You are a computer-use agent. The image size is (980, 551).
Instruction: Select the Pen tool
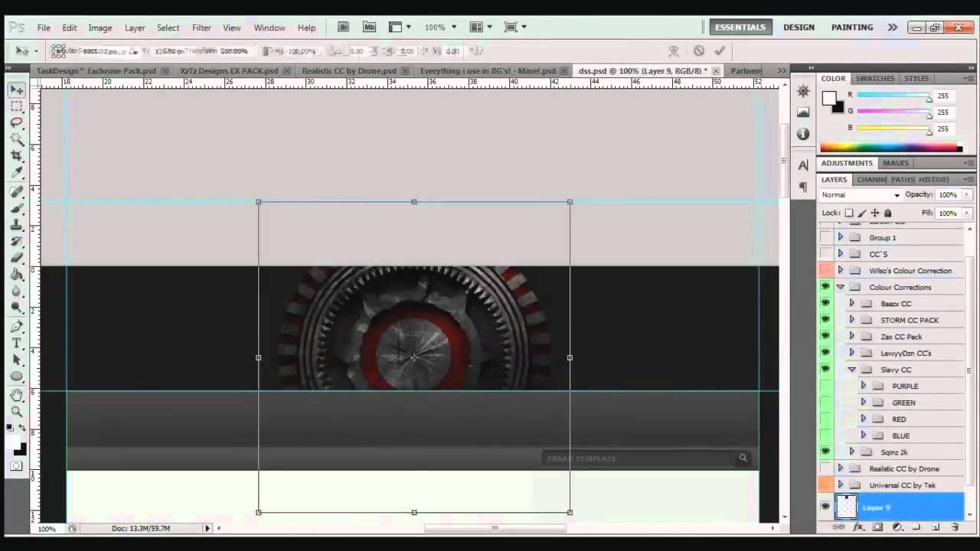[x=17, y=327]
